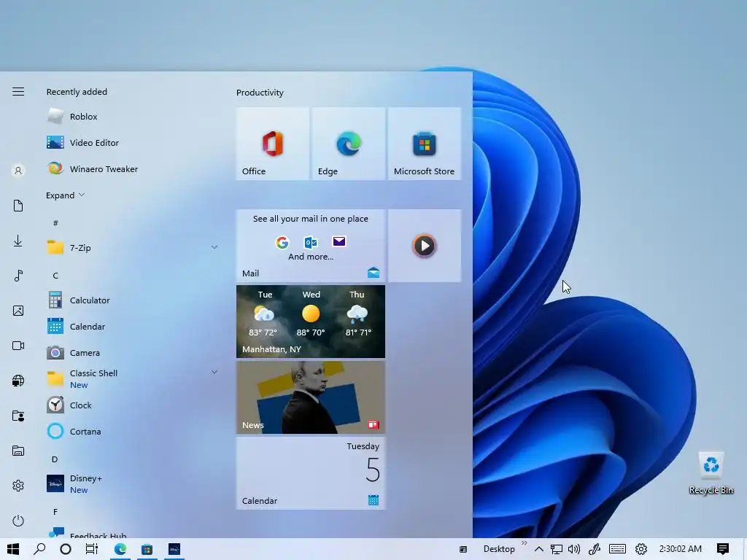The image size is (747, 560).
Task: Launch Cortana from the app list
Action: (x=132, y=432)
